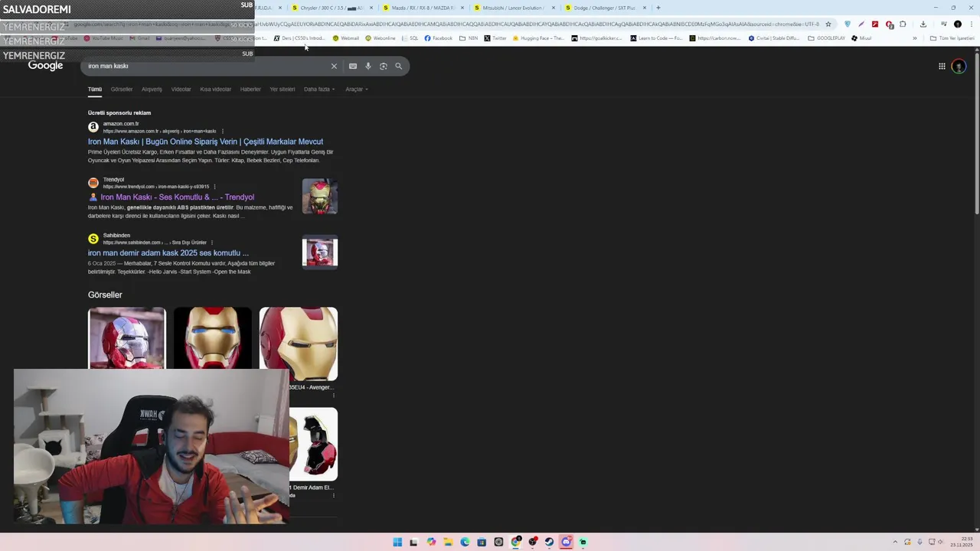Switch to the Yer siteleri tab
The height and width of the screenshot is (551, 980).
tap(283, 89)
